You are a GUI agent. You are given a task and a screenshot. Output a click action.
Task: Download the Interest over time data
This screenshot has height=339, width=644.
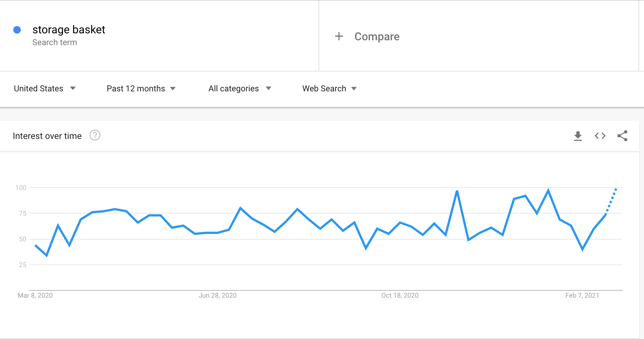click(578, 136)
